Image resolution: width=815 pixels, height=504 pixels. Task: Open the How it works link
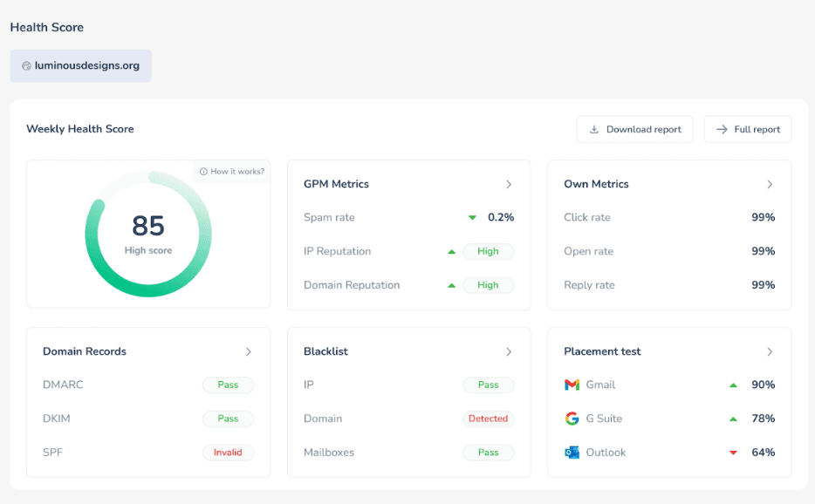tap(236, 172)
